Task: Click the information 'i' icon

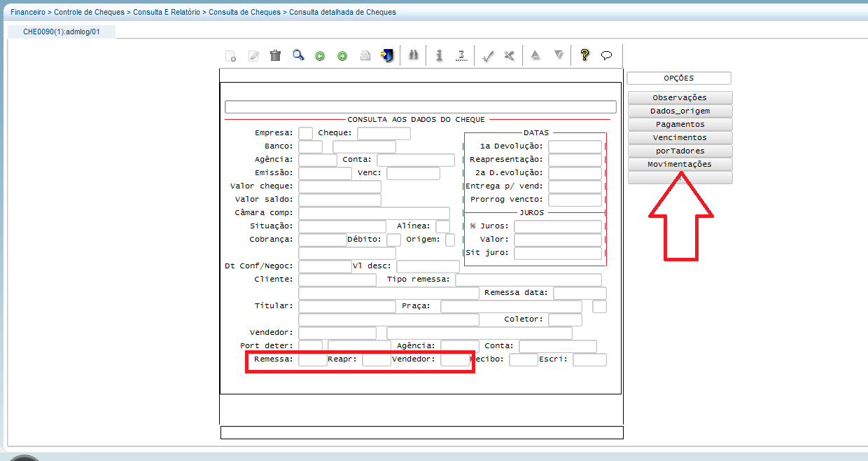Action: 439,56
